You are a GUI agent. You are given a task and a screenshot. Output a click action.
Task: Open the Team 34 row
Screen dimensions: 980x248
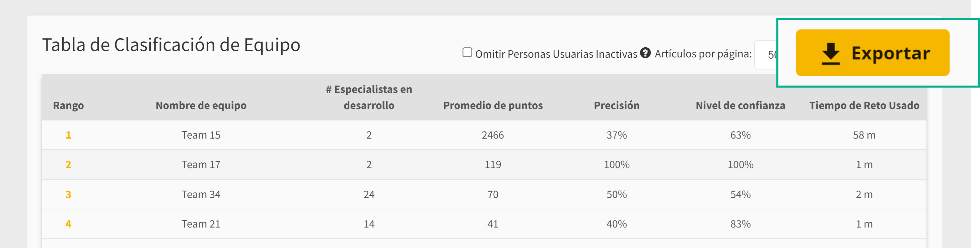(x=484, y=194)
